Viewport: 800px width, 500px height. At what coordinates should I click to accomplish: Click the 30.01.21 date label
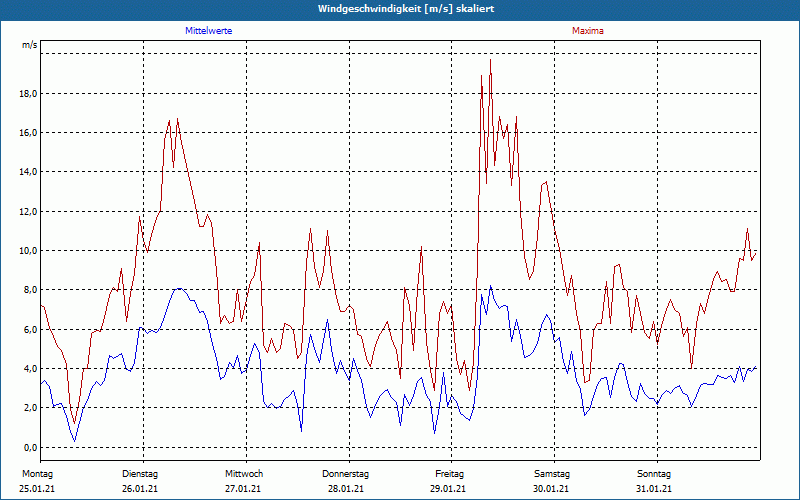point(551,489)
